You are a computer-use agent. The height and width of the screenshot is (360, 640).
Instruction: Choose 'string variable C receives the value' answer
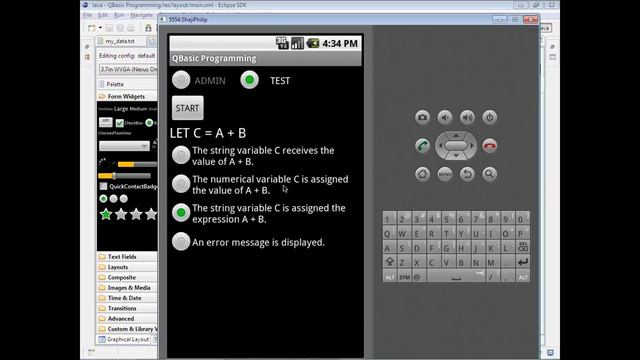181,156
